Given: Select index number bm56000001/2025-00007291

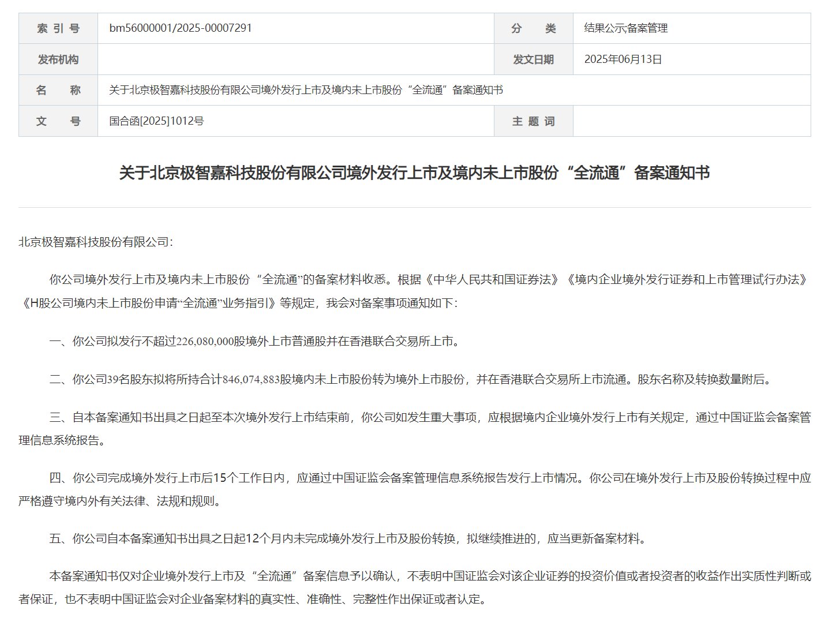Looking at the screenshot, I should pos(181,28).
